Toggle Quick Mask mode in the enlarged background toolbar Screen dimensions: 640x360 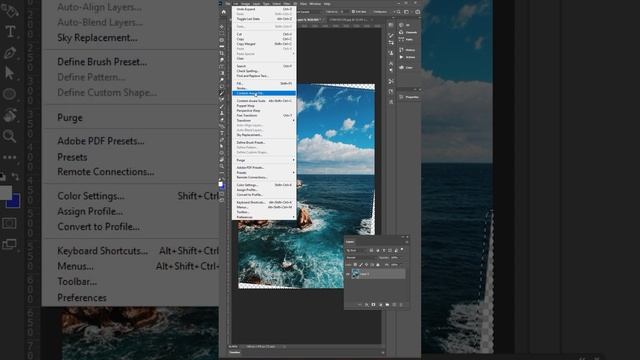pyautogui.click(x=9, y=224)
